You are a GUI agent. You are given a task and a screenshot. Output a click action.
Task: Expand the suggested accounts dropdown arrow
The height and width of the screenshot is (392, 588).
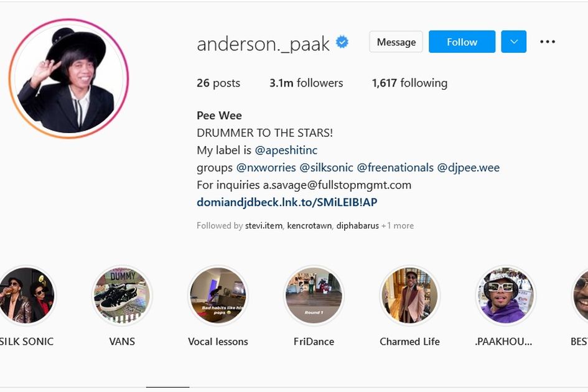(x=514, y=42)
